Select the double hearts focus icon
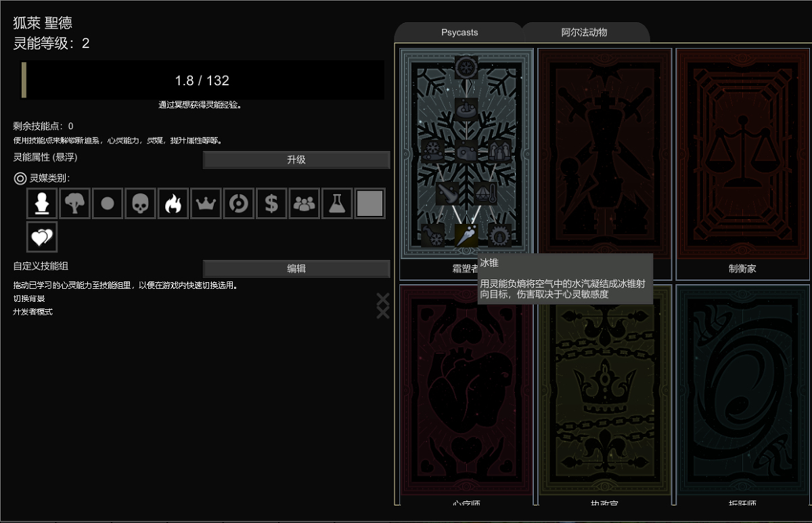This screenshot has height=523, width=812. 42,237
